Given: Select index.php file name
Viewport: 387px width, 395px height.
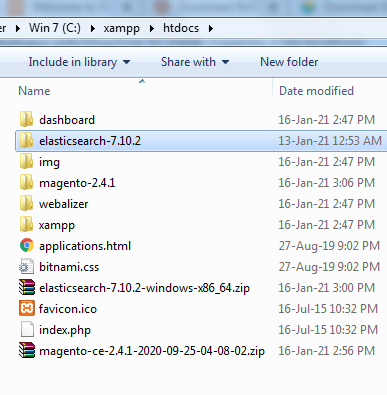Looking at the screenshot, I should coord(65,330).
